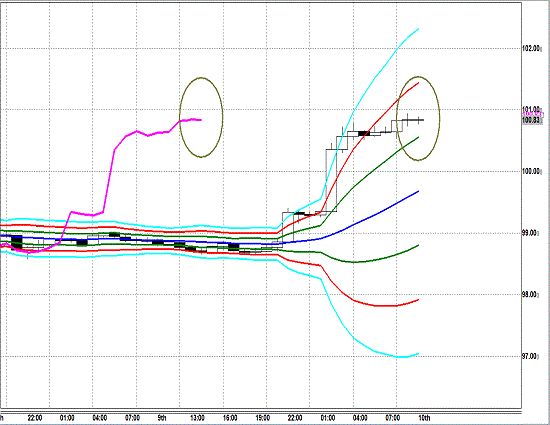Click the 19:00 time axis label
Screen dimensions: 550x425
pos(263,418)
